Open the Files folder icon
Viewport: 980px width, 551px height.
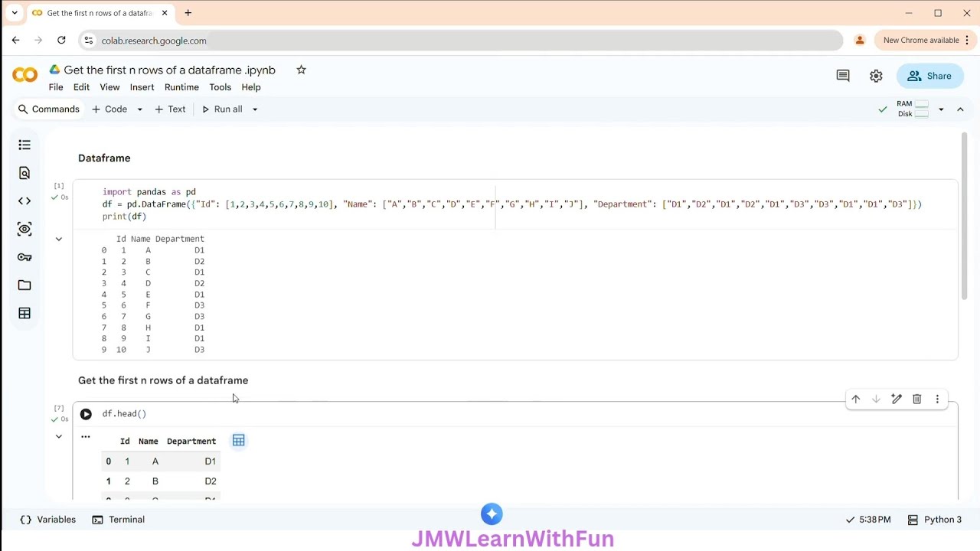pos(24,285)
